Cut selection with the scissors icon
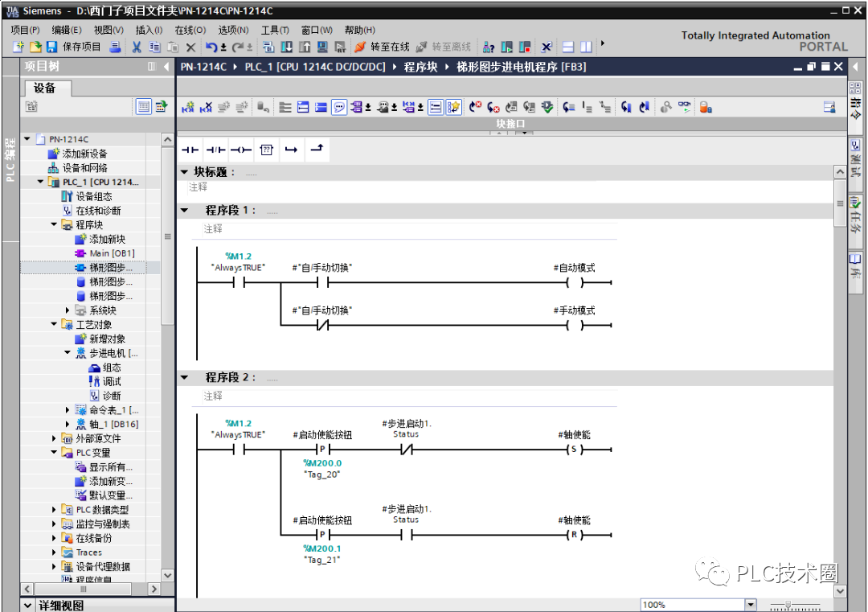This screenshot has width=868, height=612. pyautogui.click(x=137, y=47)
